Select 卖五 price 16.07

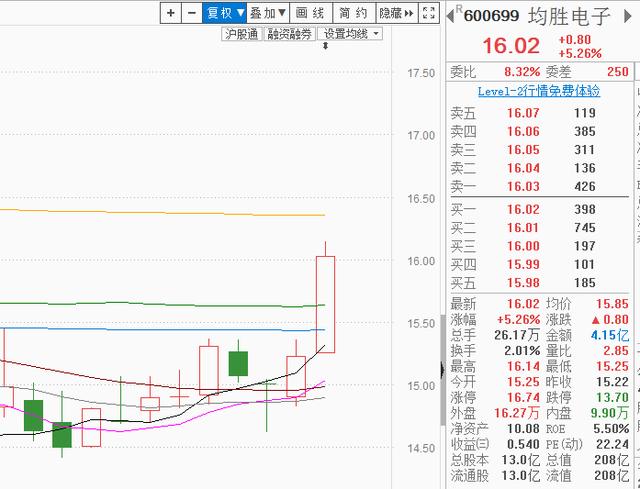click(523, 113)
